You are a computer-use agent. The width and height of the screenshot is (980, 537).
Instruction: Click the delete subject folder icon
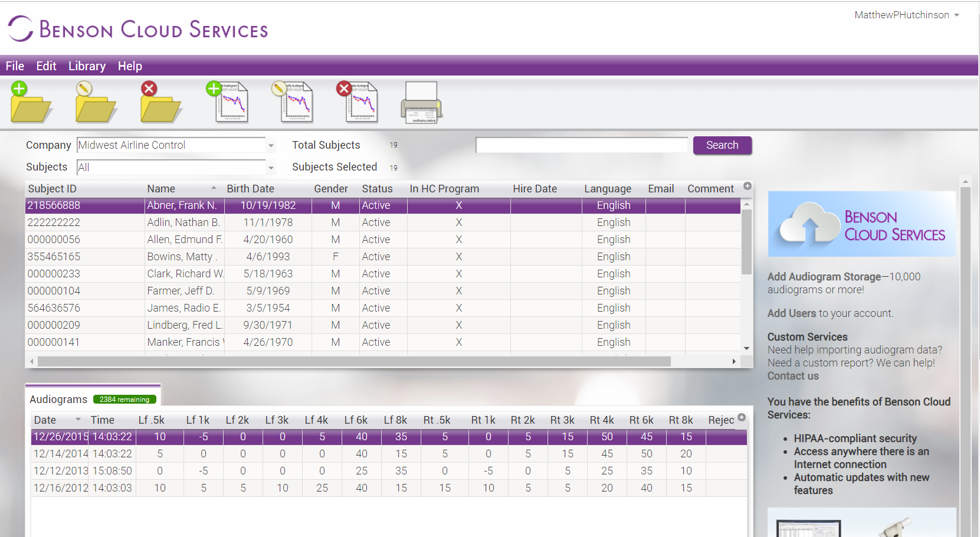[x=160, y=101]
